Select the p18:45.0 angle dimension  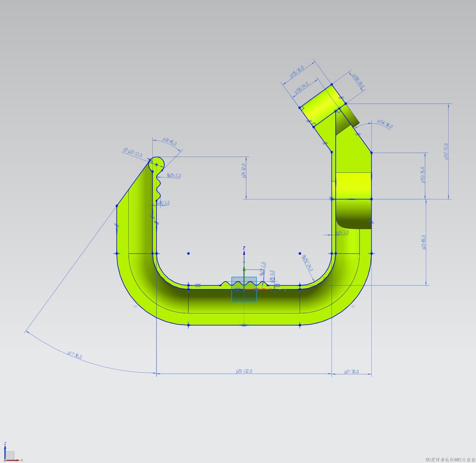169,142
